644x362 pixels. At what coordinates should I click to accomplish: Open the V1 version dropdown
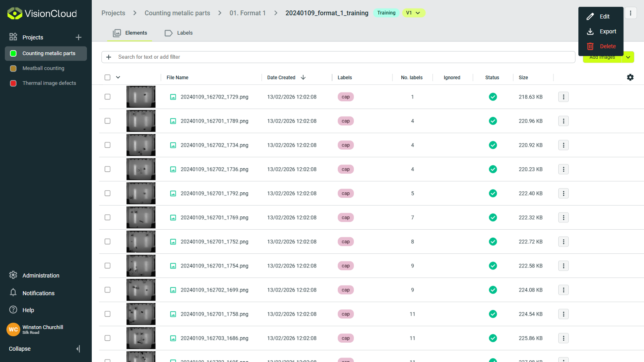414,13
